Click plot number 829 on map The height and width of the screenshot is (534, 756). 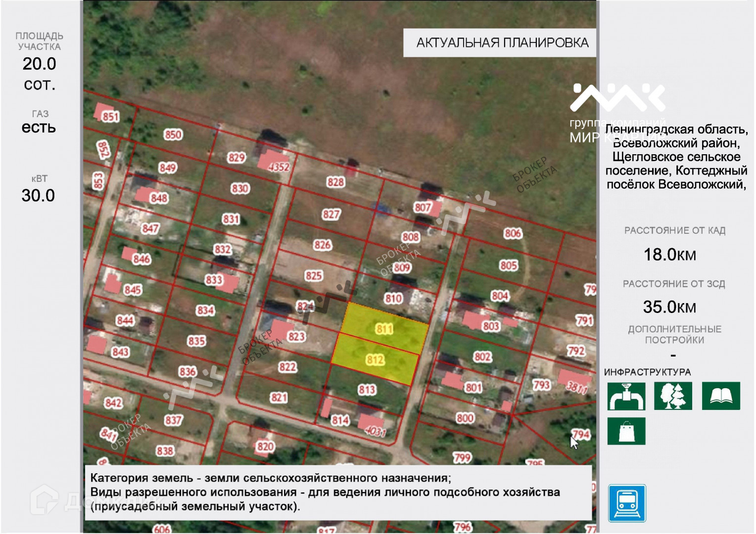coord(236,158)
